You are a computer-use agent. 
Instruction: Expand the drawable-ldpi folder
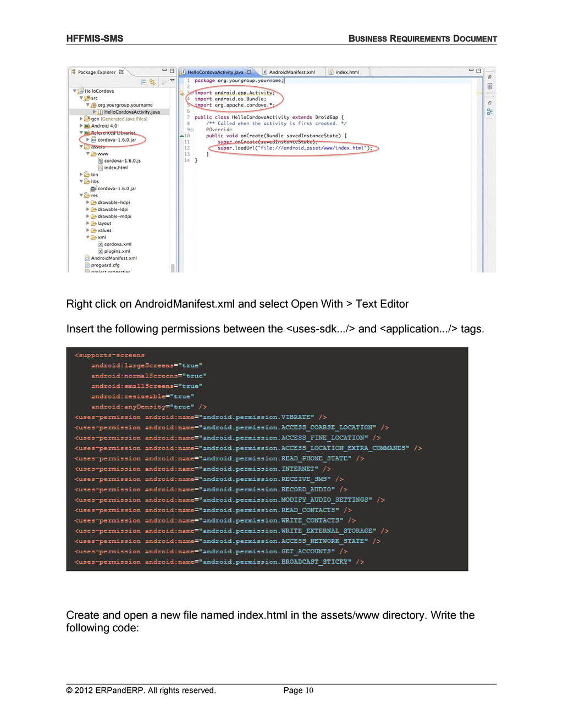click(x=88, y=209)
